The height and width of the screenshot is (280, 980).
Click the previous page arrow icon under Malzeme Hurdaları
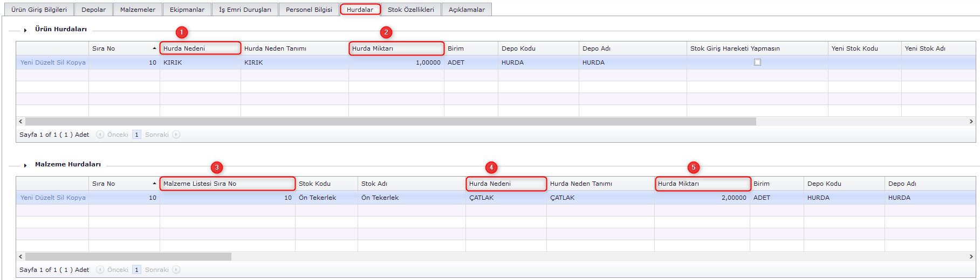coord(100,270)
